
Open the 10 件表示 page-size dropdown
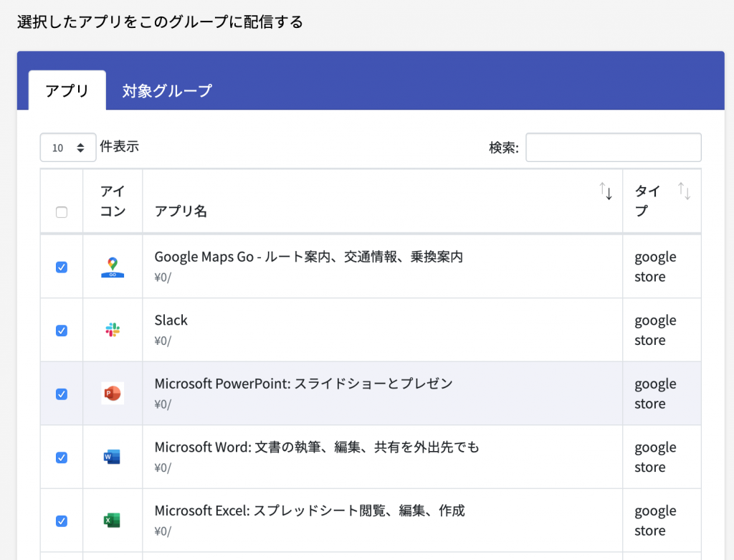click(68, 148)
